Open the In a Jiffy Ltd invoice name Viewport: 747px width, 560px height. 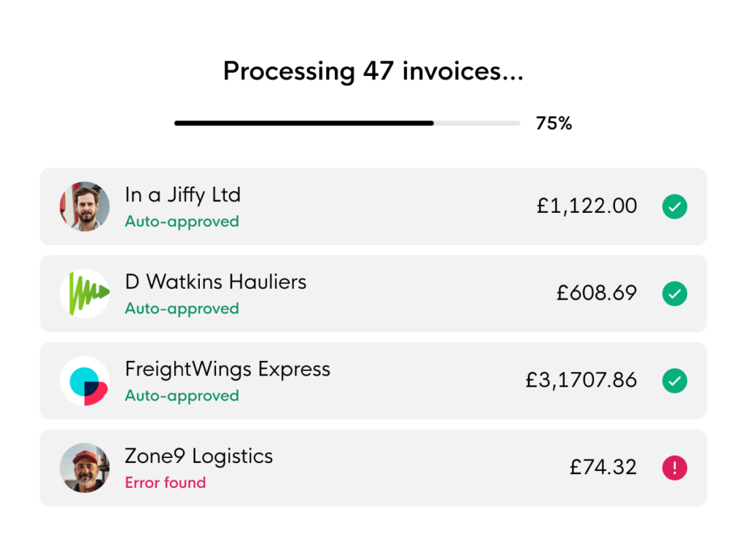183,195
